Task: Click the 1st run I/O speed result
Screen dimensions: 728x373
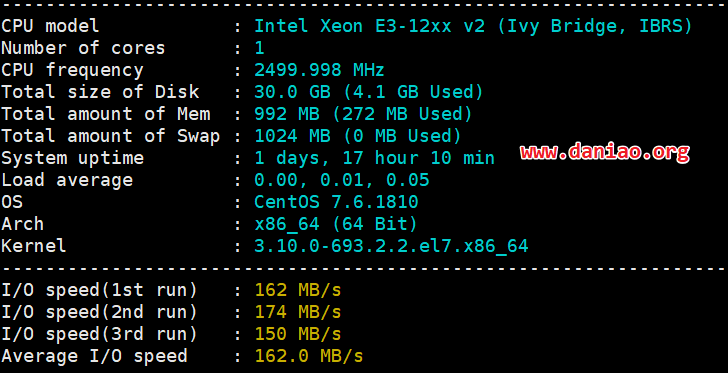Action: tap(298, 290)
